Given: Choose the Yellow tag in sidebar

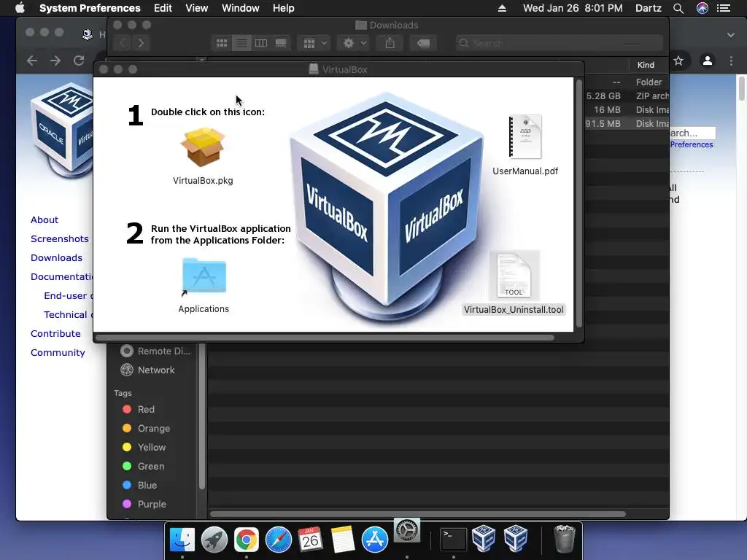Looking at the screenshot, I should click(144, 448).
